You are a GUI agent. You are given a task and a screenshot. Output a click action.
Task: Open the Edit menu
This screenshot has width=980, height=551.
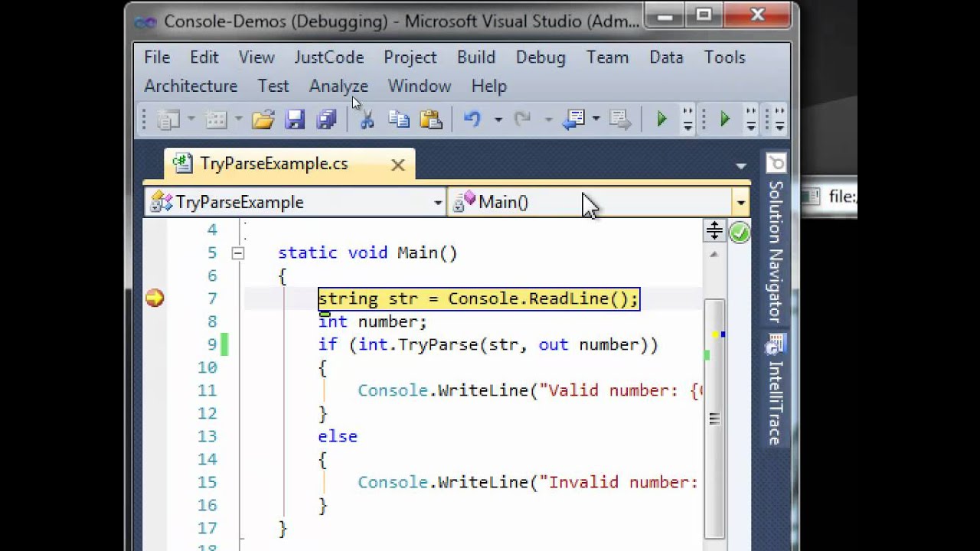pos(204,57)
